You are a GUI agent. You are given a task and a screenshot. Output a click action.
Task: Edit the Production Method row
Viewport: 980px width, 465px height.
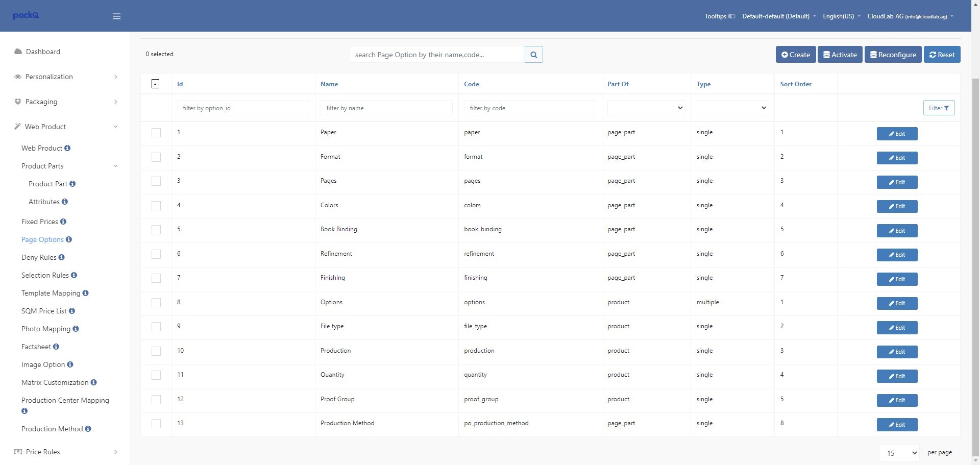coord(897,425)
